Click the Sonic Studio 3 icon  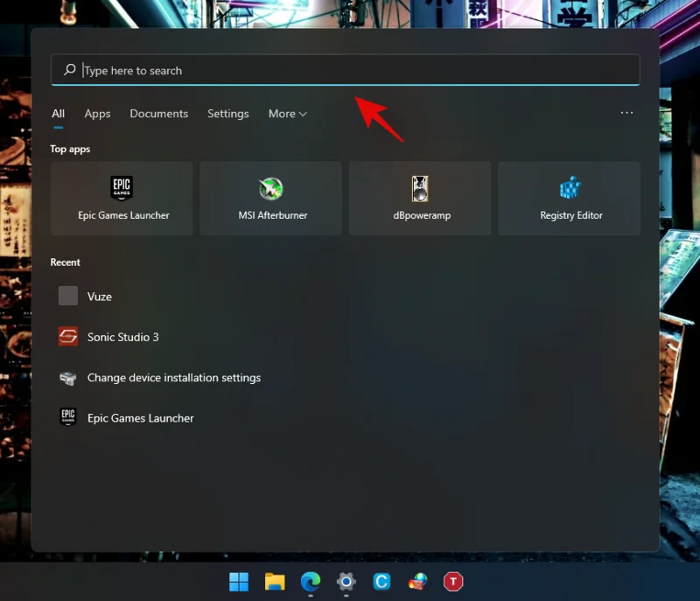68,337
